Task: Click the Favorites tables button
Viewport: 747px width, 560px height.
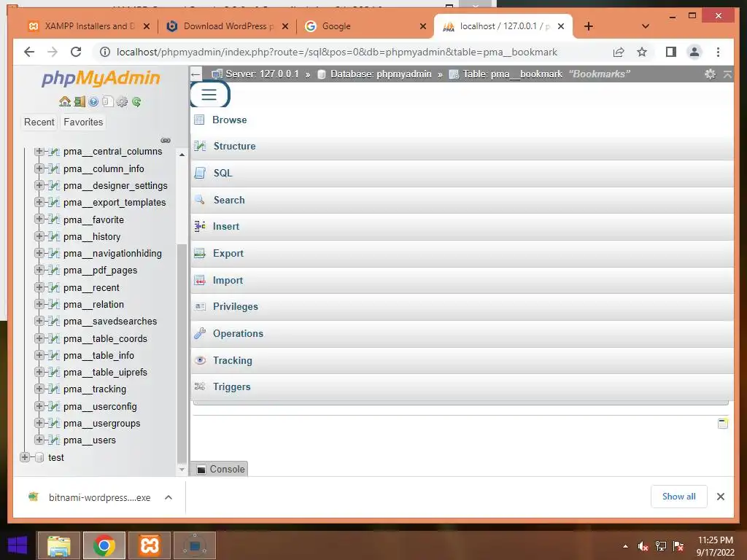Action: 83,122
